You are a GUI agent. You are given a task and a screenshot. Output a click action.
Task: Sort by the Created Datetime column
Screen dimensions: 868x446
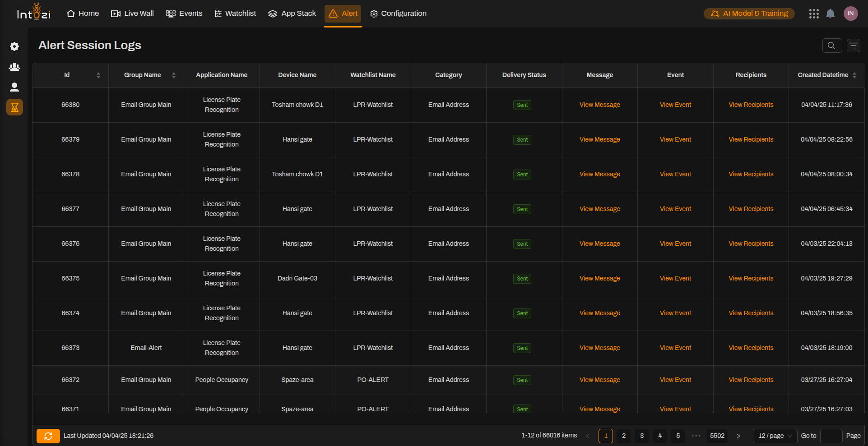[x=854, y=75]
